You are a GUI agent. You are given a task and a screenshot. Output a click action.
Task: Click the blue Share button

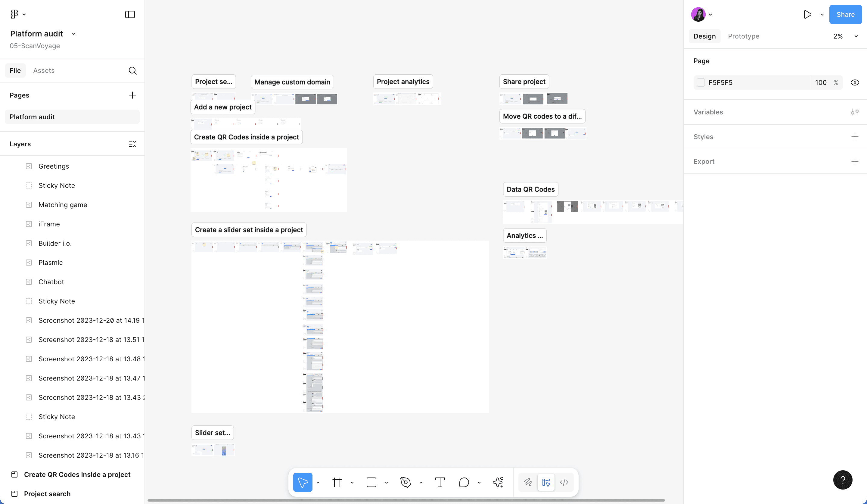coord(845,14)
